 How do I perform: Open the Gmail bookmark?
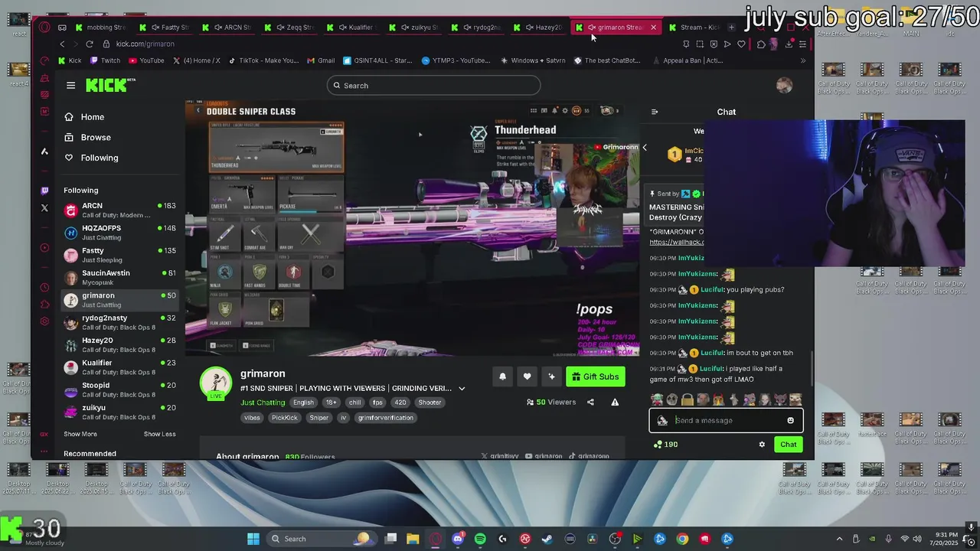(321, 60)
